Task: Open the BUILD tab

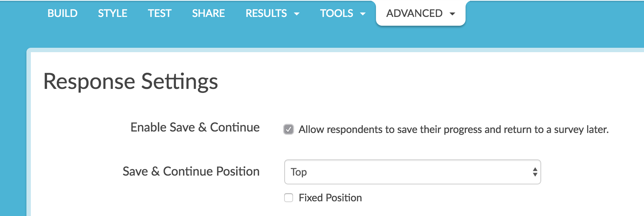Action: click(x=62, y=13)
